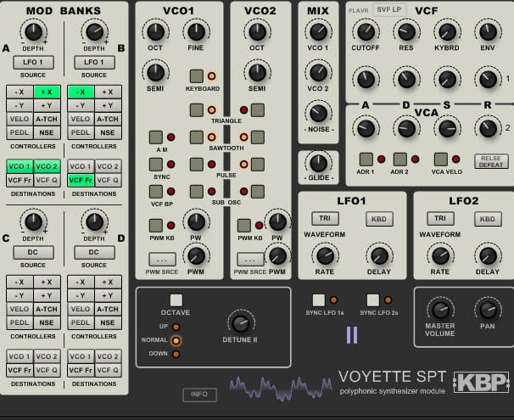
Task: Open Mod Bank A SOURCE selector LFO 1
Action: coord(33,62)
